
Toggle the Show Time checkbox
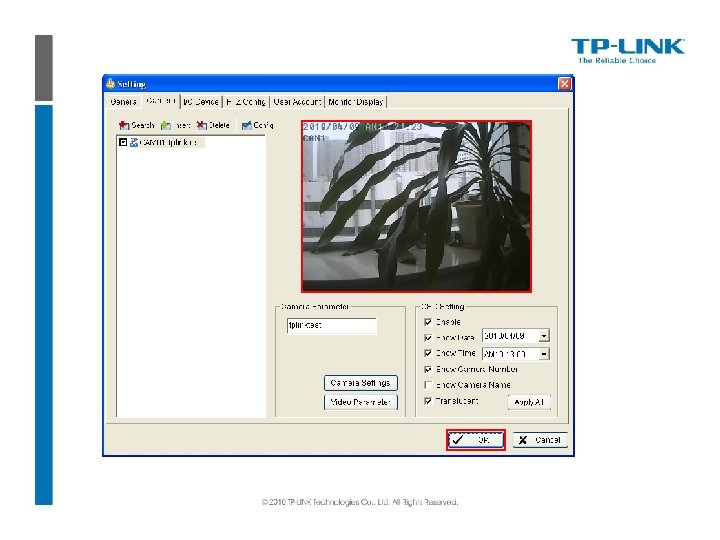pyautogui.click(x=428, y=353)
